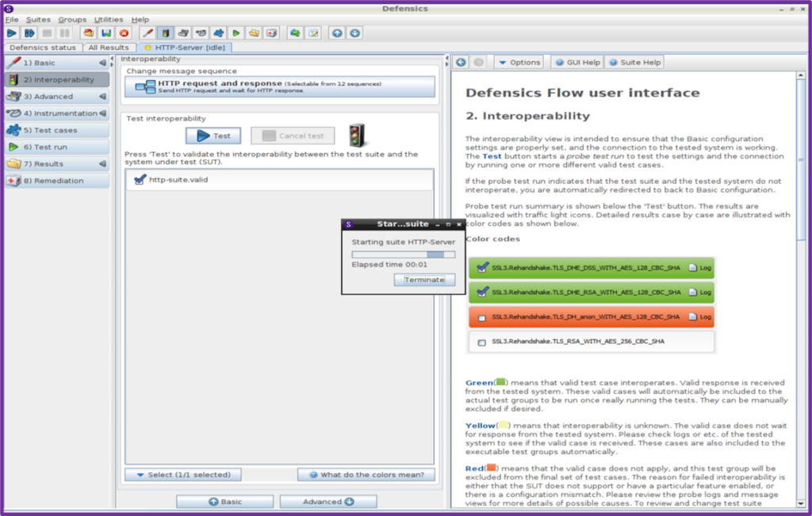The width and height of the screenshot is (812, 516).
Task: Open the Utilities menu
Action: 108,19
